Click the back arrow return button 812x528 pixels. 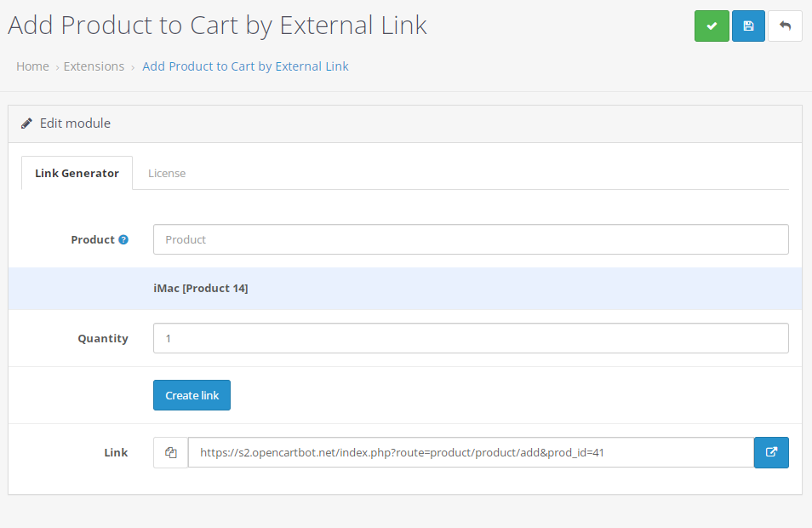785,26
